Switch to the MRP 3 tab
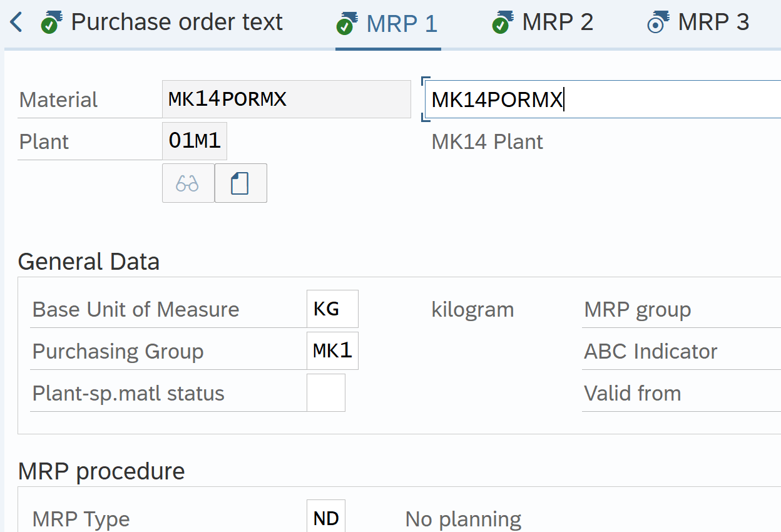The width and height of the screenshot is (781, 532). pos(713,23)
